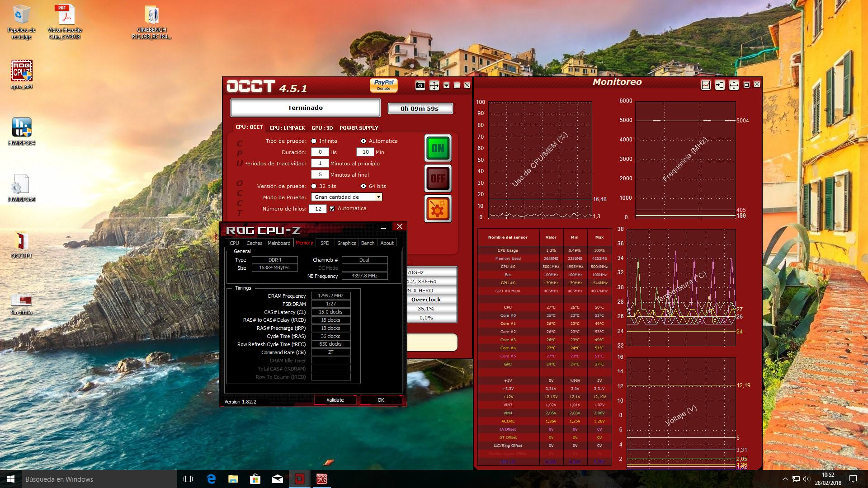This screenshot has height=488, width=868.
Task: Click VCORE row in sensor table
Action: tap(544, 421)
